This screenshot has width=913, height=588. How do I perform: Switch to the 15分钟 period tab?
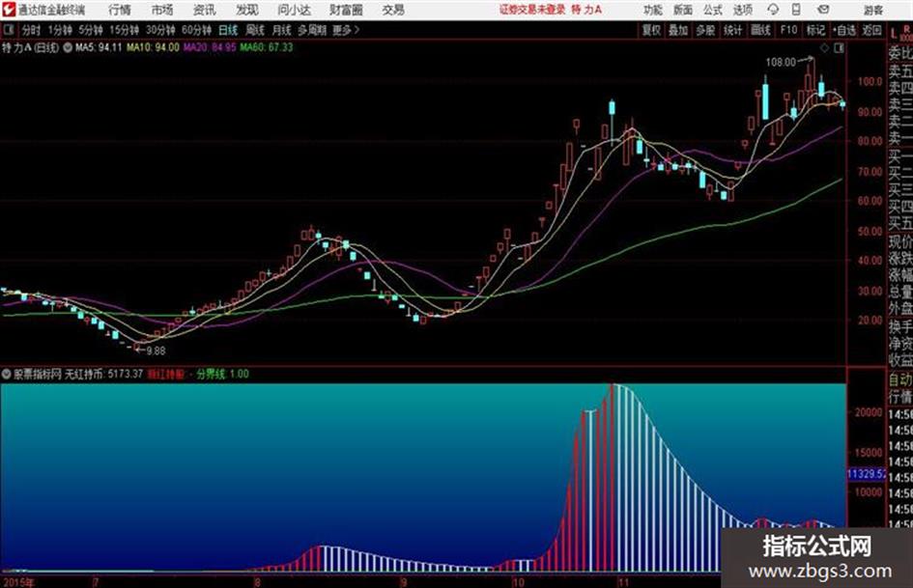[125, 30]
